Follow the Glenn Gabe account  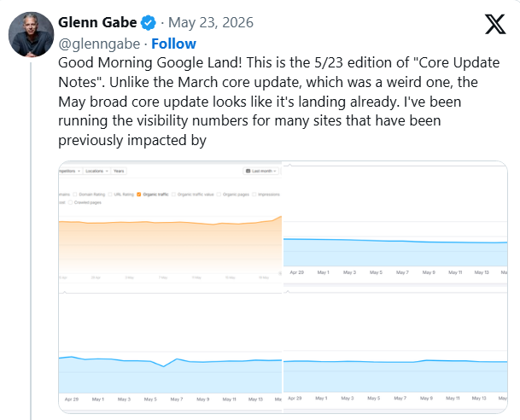pyautogui.click(x=174, y=44)
